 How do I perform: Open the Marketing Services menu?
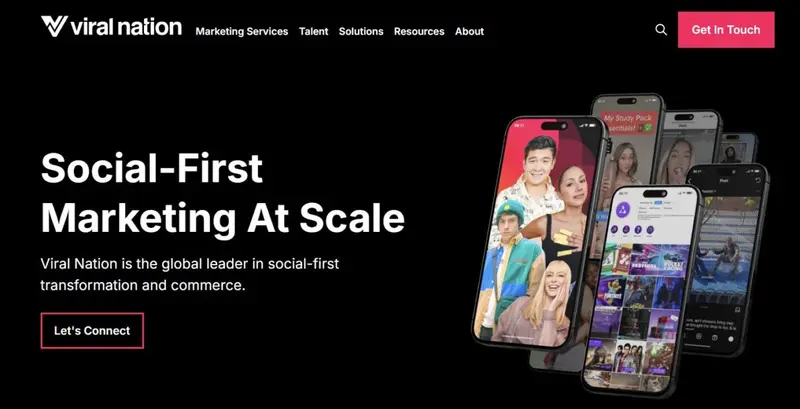coord(242,31)
